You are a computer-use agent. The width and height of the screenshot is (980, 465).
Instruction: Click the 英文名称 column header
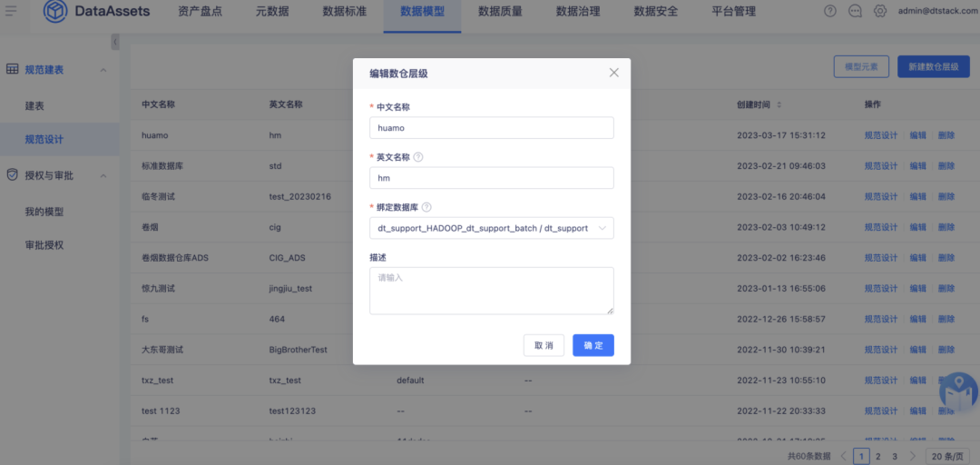click(286, 104)
